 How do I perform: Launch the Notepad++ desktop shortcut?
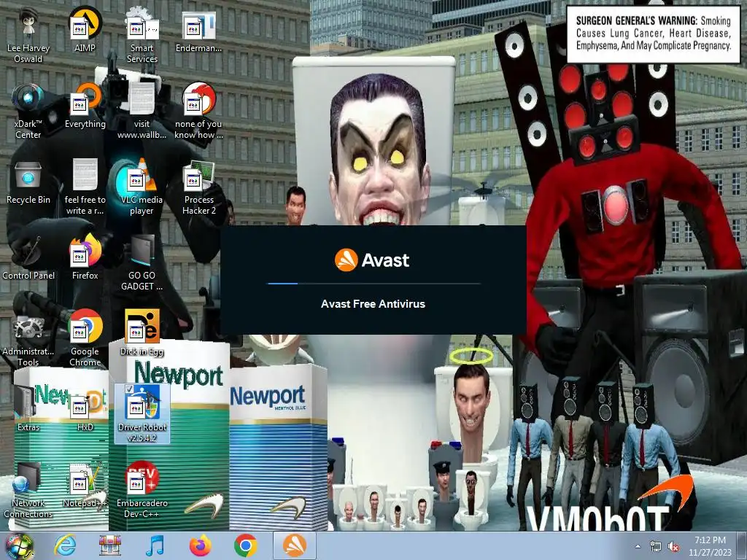tap(85, 485)
